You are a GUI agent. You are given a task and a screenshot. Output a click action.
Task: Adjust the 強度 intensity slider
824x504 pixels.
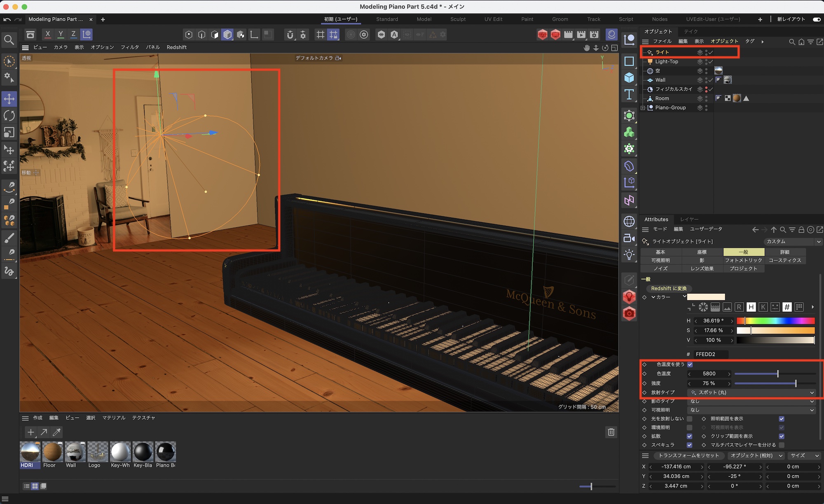point(795,383)
